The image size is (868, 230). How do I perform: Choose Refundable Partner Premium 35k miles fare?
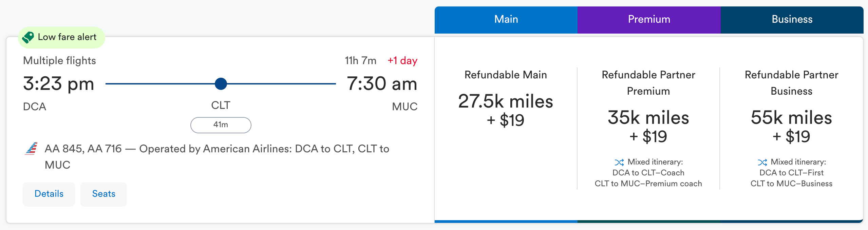click(x=648, y=126)
